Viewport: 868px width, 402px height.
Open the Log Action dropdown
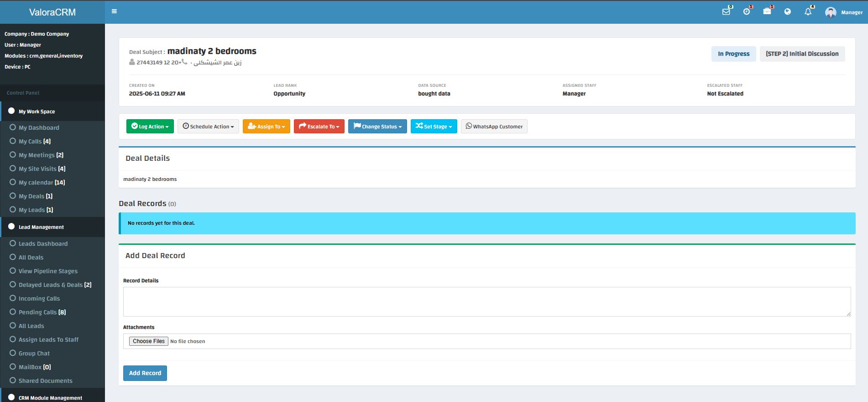(150, 127)
